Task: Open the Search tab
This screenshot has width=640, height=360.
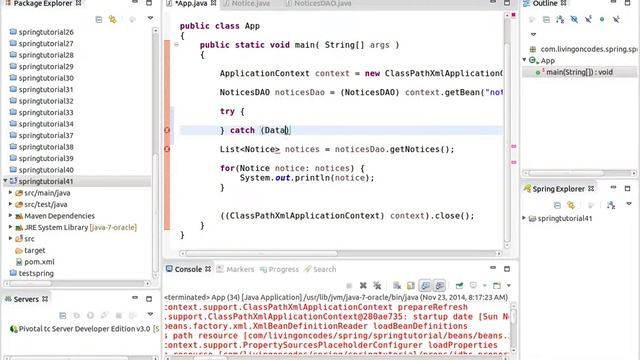Action: [x=320, y=269]
